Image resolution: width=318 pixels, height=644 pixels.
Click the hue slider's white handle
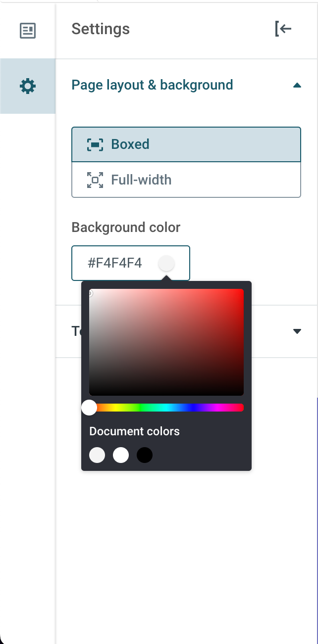[89, 408]
